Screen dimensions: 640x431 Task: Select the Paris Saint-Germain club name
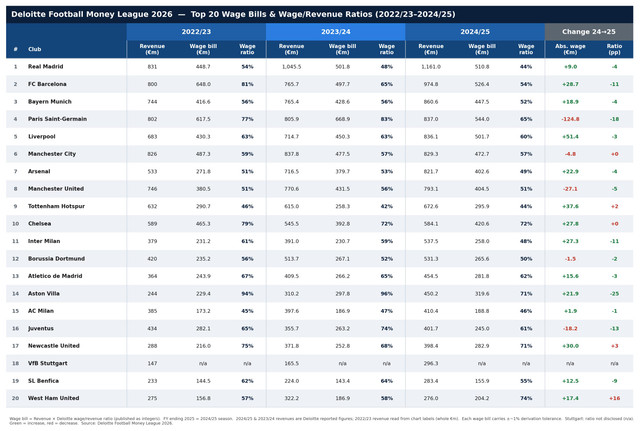[58, 119]
